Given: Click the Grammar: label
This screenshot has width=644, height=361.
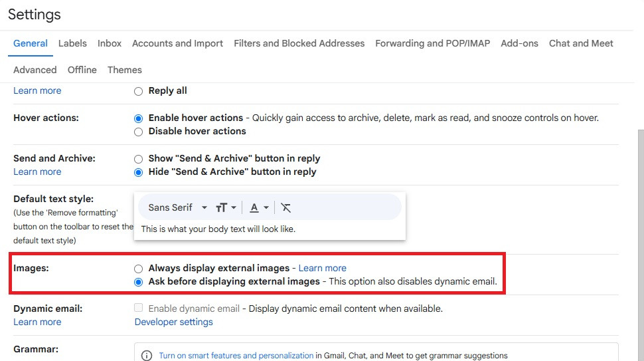Looking at the screenshot, I should click(36, 349).
